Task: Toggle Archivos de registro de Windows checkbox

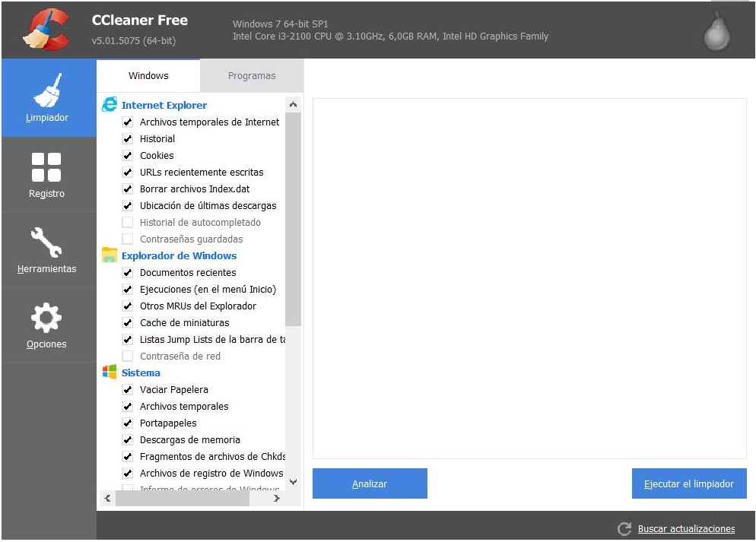Action: [x=127, y=473]
